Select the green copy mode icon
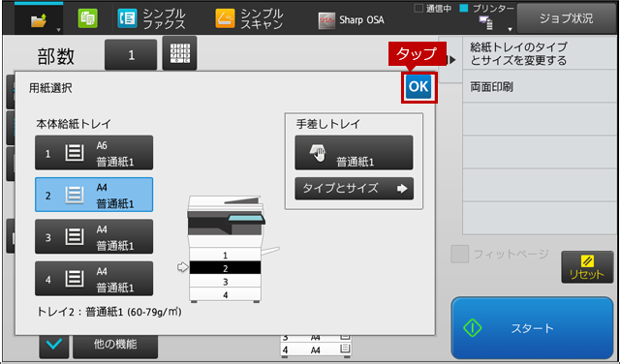Screen dimensions: 620x364 87,18
